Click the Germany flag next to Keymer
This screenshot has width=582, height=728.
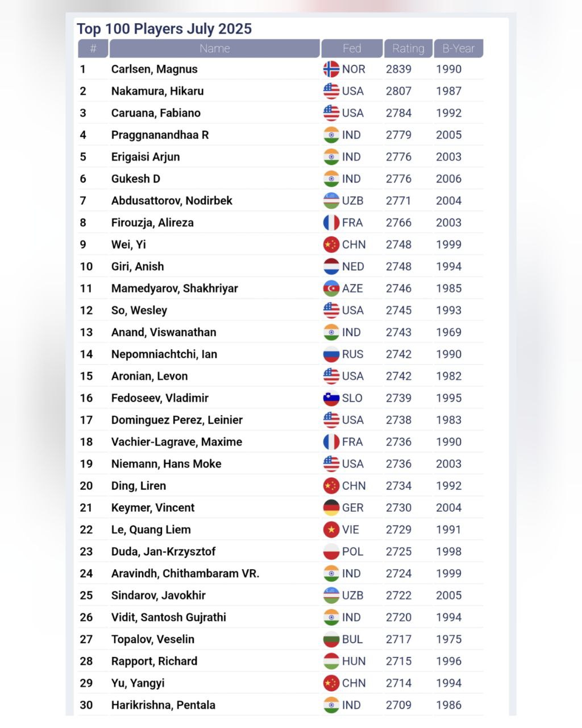tap(331, 508)
